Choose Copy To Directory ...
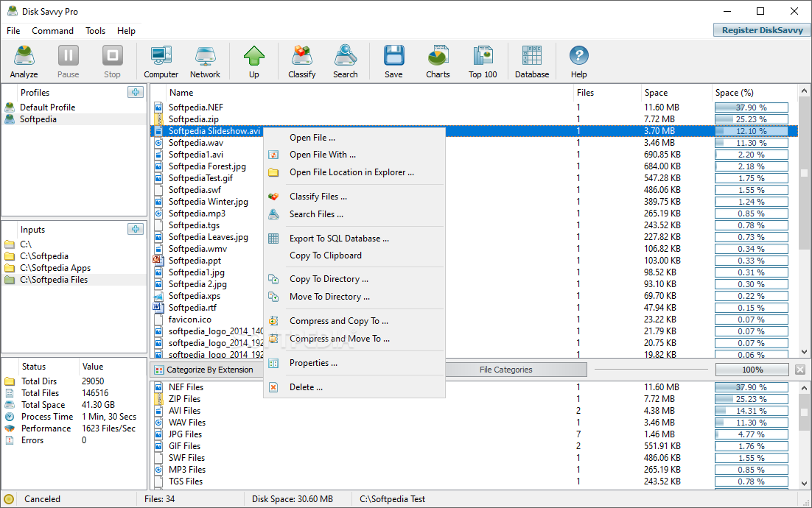 354,279
